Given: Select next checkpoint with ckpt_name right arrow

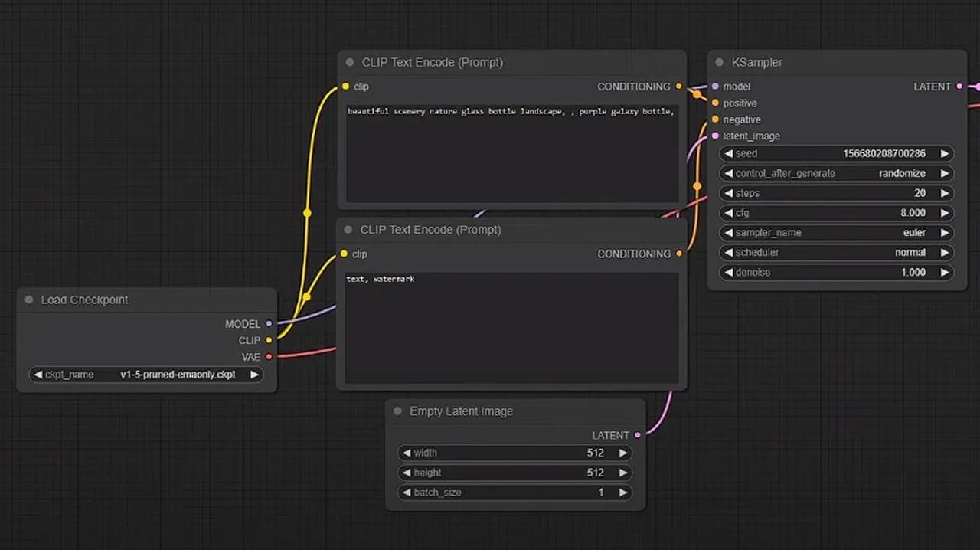Looking at the screenshot, I should click(255, 375).
